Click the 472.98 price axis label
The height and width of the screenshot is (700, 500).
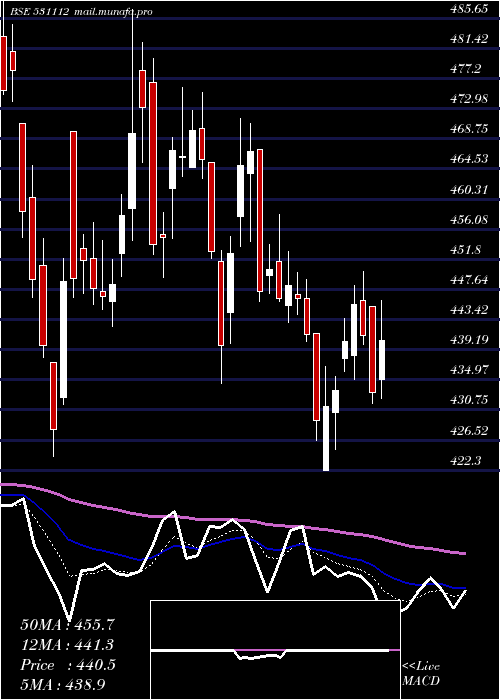[x=469, y=99]
